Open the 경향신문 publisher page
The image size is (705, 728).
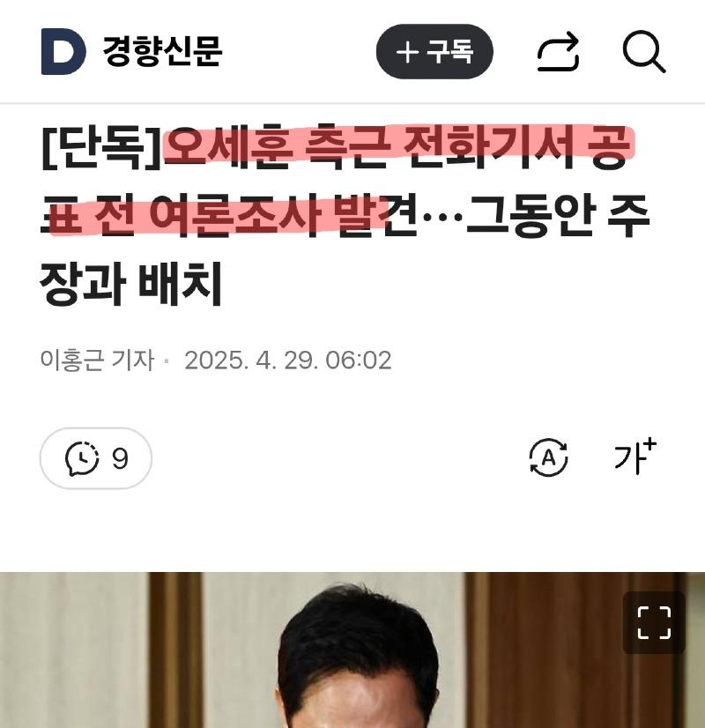tap(162, 50)
